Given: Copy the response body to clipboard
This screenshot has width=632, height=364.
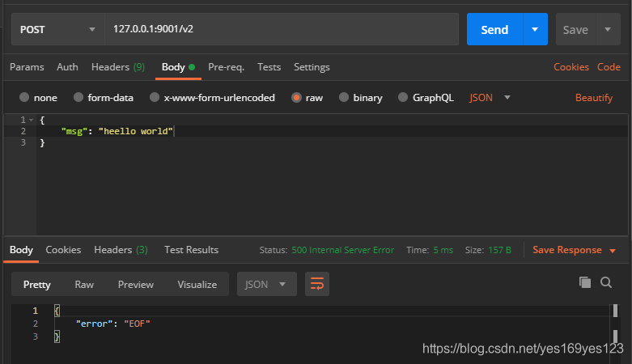Looking at the screenshot, I should tap(585, 282).
